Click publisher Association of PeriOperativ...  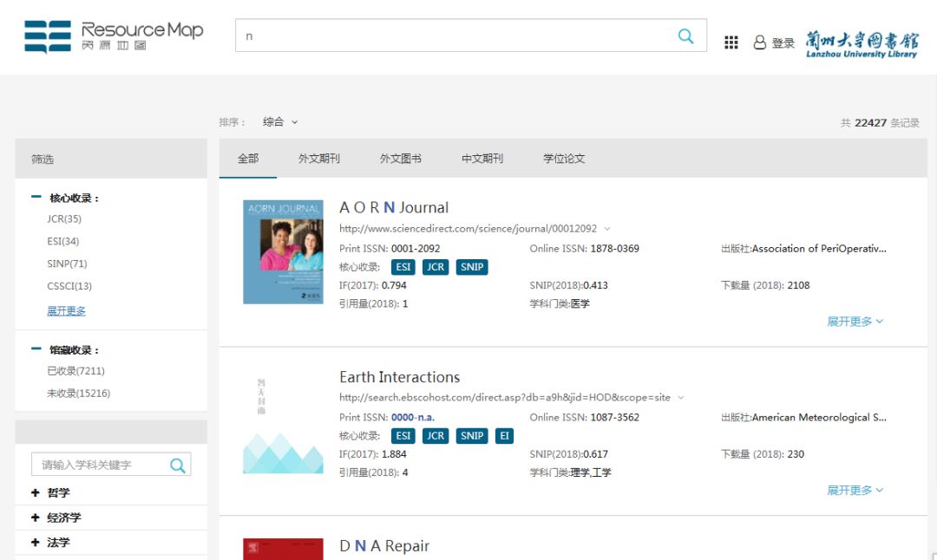819,249
